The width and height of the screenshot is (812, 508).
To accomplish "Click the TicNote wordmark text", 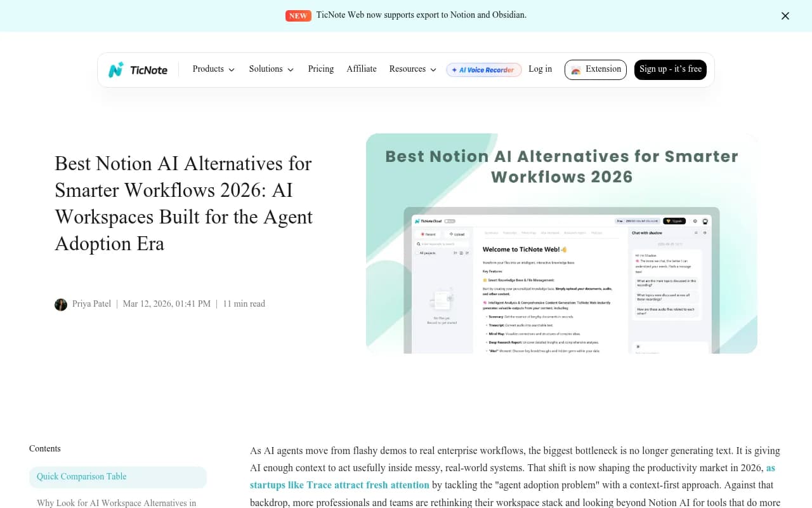I will [148, 70].
